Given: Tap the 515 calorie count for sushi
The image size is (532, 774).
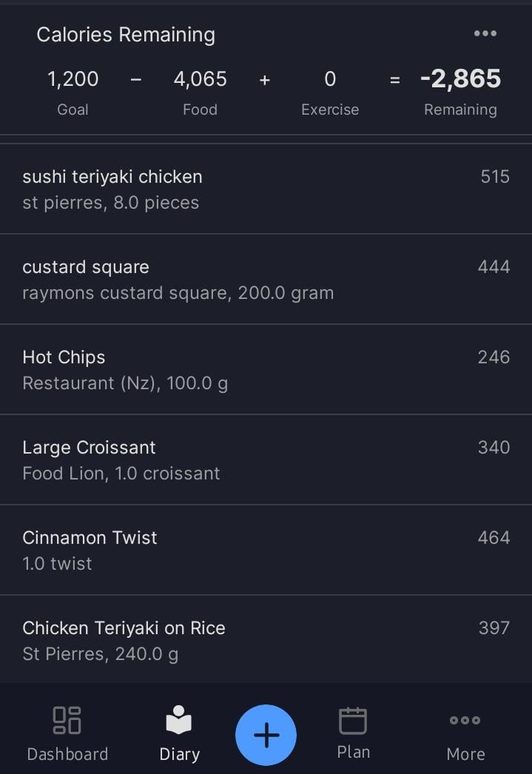Looking at the screenshot, I should tap(495, 177).
